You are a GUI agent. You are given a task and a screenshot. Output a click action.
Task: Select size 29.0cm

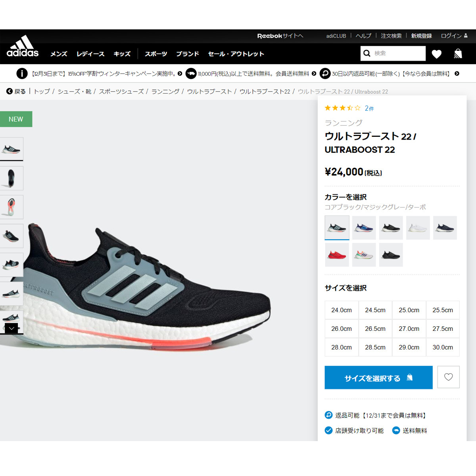point(409,347)
